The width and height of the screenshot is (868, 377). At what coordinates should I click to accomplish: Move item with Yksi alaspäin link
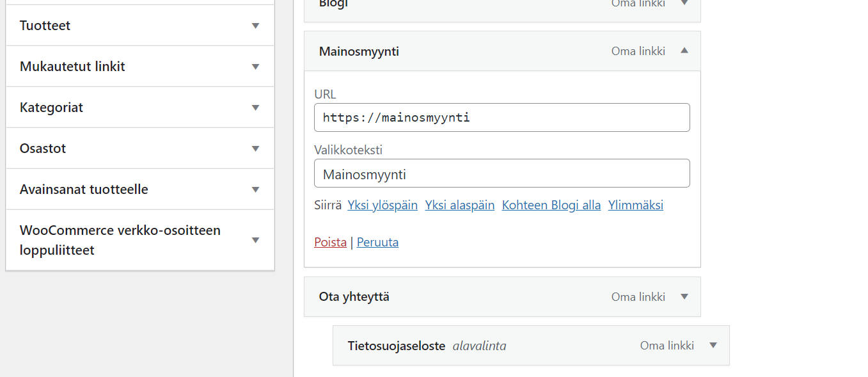pyautogui.click(x=460, y=205)
